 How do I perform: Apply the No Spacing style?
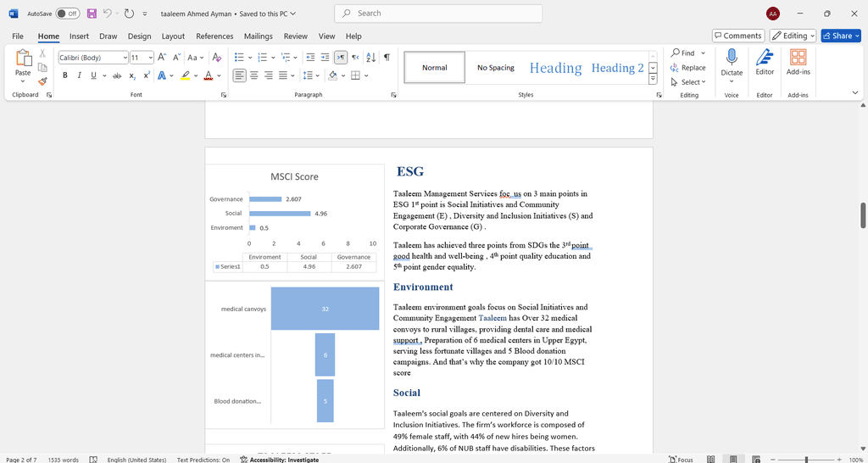click(495, 68)
